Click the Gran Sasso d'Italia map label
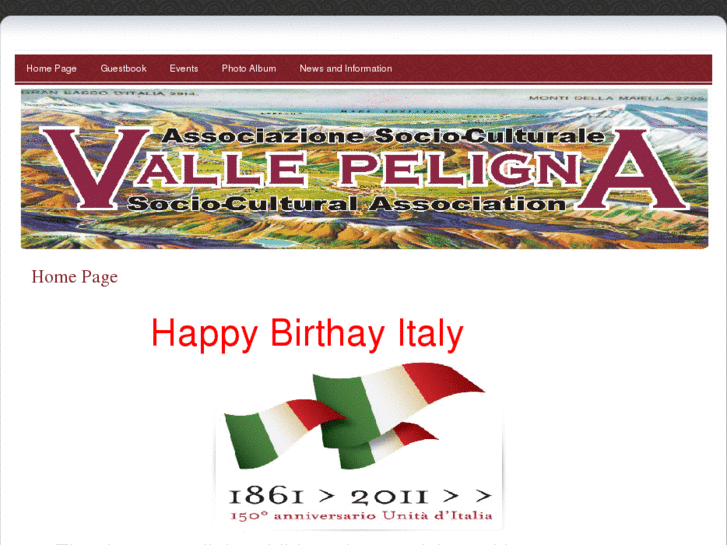Image resolution: width=727 pixels, height=545 pixels. pyautogui.click(x=110, y=93)
